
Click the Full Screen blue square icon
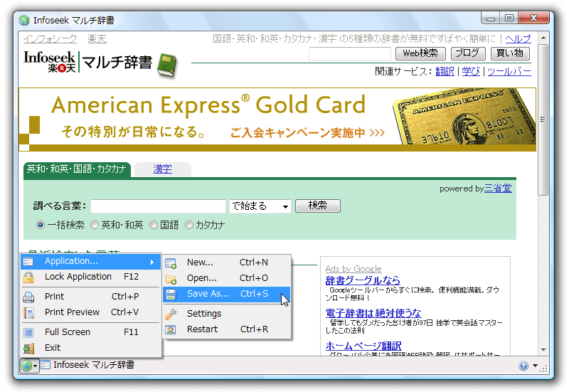28,332
